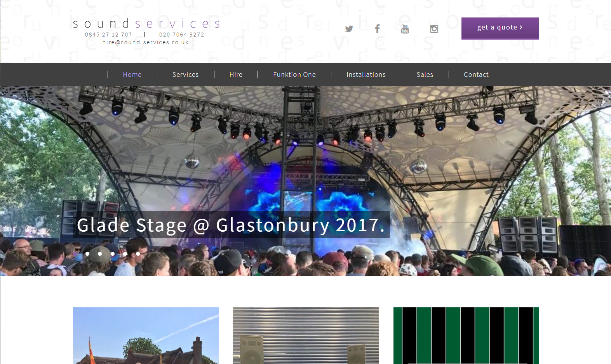The image size is (611, 364).
Task: Open the Funktion One menu item
Action: [x=294, y=75]
